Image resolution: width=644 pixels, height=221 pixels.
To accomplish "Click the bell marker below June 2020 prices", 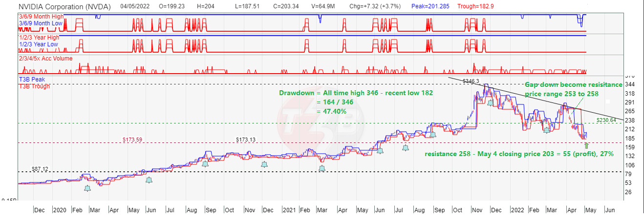I will [149, 180].
